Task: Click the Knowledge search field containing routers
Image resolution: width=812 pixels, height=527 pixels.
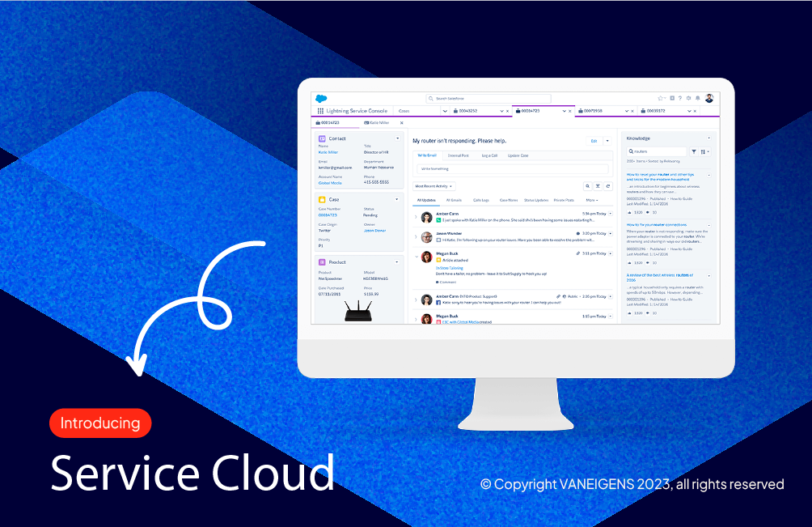Action: click(658, 152)
